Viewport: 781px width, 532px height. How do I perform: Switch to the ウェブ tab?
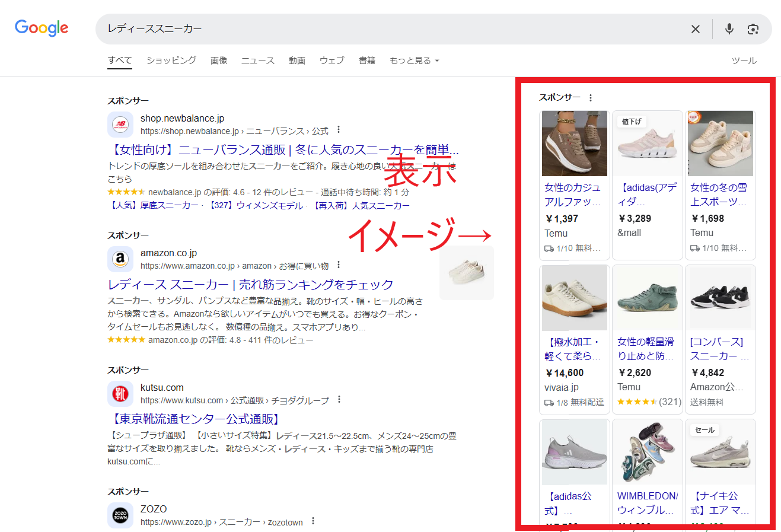click(x=332, y=60)
